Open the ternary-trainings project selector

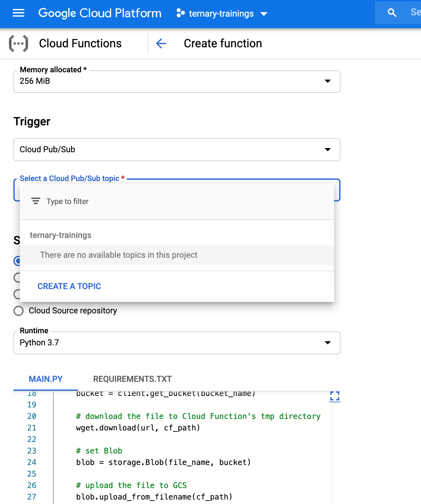(222, 13)
